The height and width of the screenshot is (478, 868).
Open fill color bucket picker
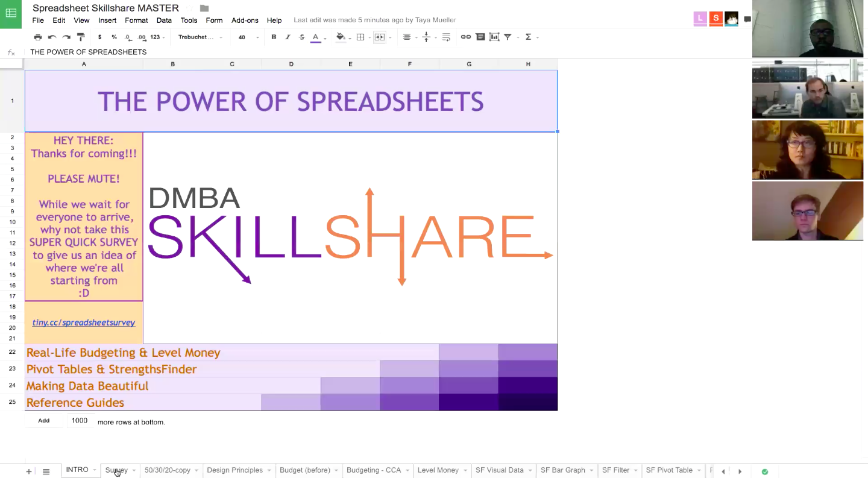[340, 37]
